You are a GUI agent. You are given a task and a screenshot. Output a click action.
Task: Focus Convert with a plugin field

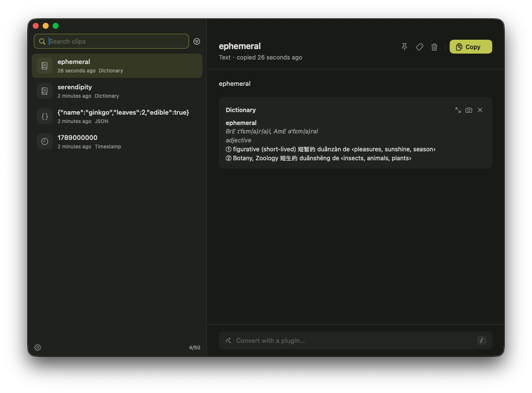pos(355,340)
